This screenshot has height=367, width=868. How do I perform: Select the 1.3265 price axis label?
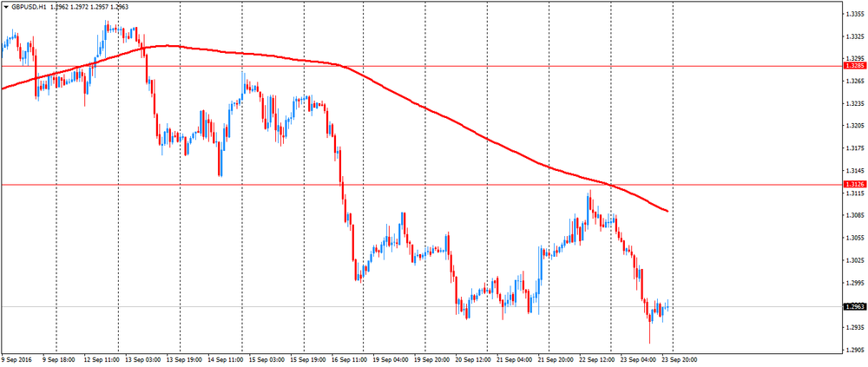click(854, 81)
